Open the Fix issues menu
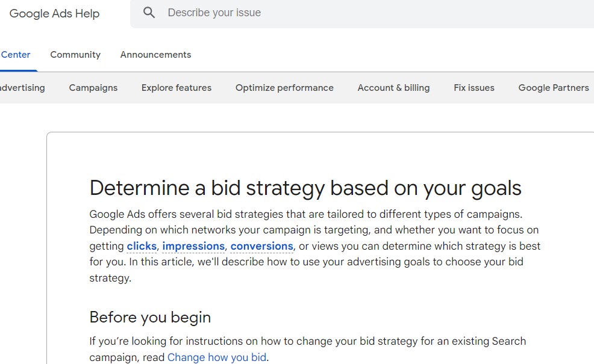Image resolution: width=594 pixels, height=364 pixels. click(x=474, y=88)
